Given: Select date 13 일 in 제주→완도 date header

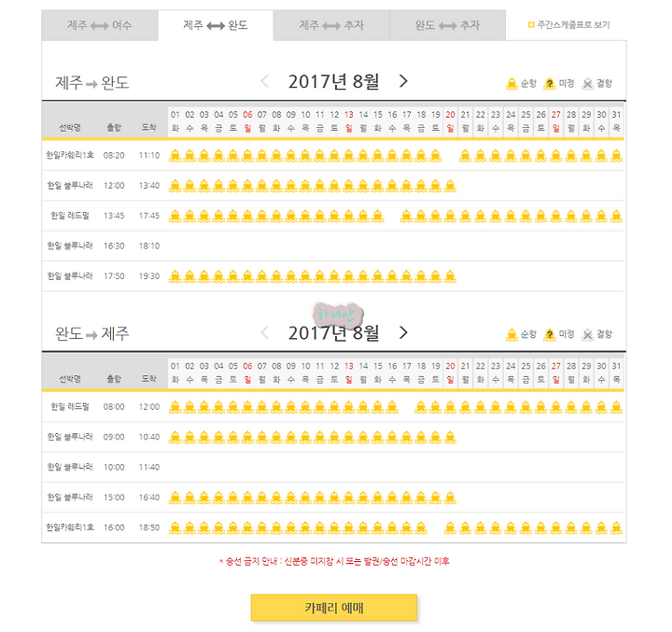Looking at the screenshot, I should pyautogui.click(x=349, y=121).
